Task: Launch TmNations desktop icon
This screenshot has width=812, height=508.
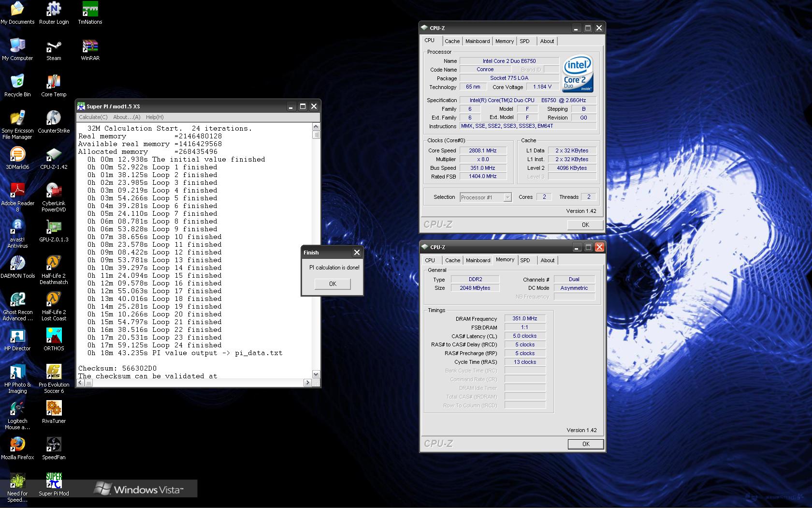Action: (90, 13)
